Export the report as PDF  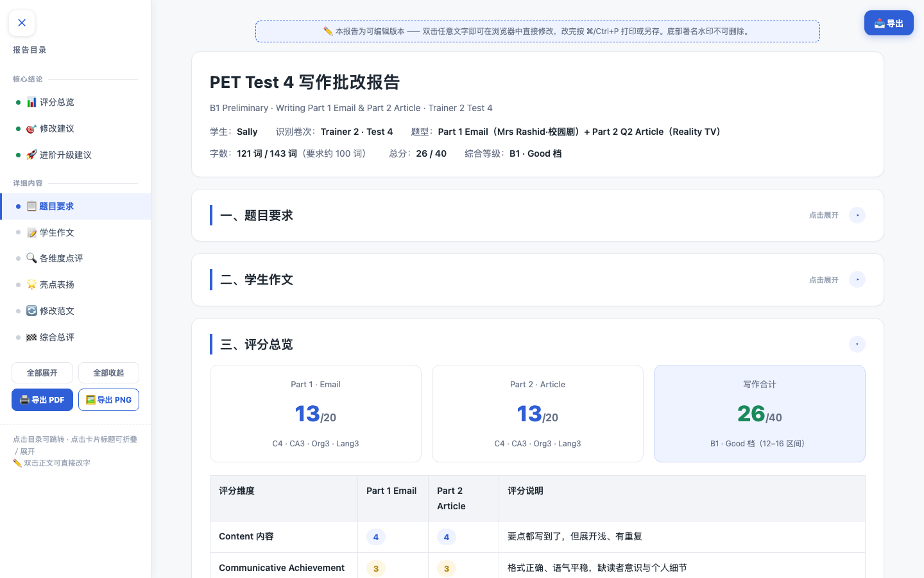point(42,399)
